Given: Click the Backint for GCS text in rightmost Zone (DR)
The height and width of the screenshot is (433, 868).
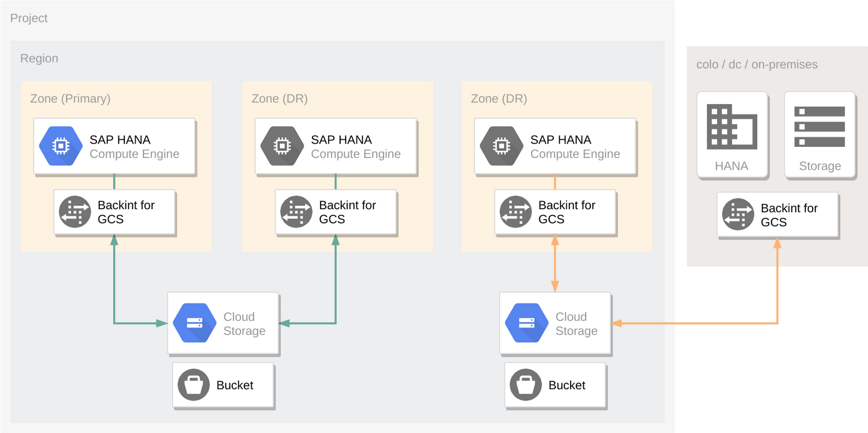Looking at the screenshot, I should (567, 212).
